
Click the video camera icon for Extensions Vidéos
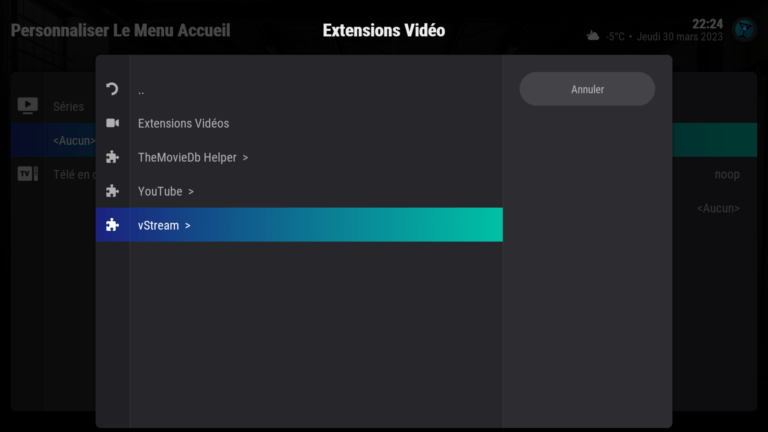coord(112,123)
